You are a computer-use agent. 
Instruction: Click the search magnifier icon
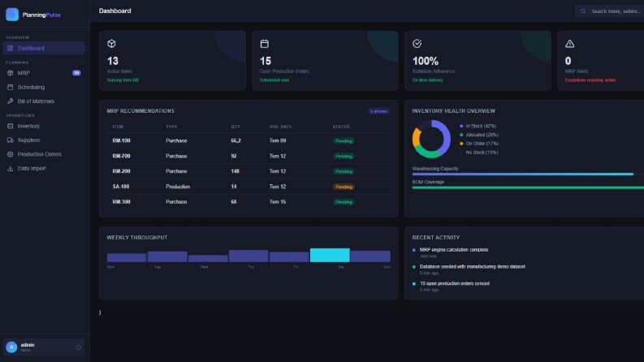coord(583,11)
